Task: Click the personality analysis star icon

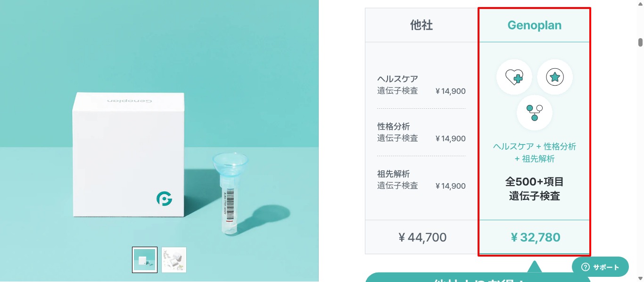Action: pyautogui.click(x=555, y=77)
